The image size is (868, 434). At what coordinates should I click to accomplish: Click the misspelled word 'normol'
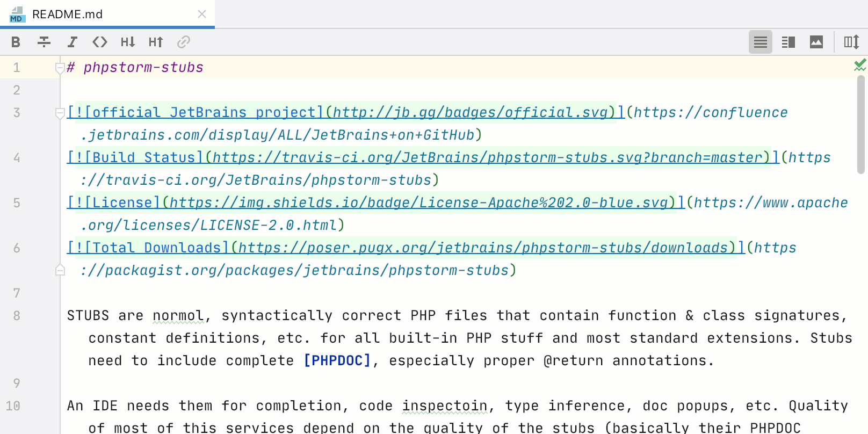(178, 315)
